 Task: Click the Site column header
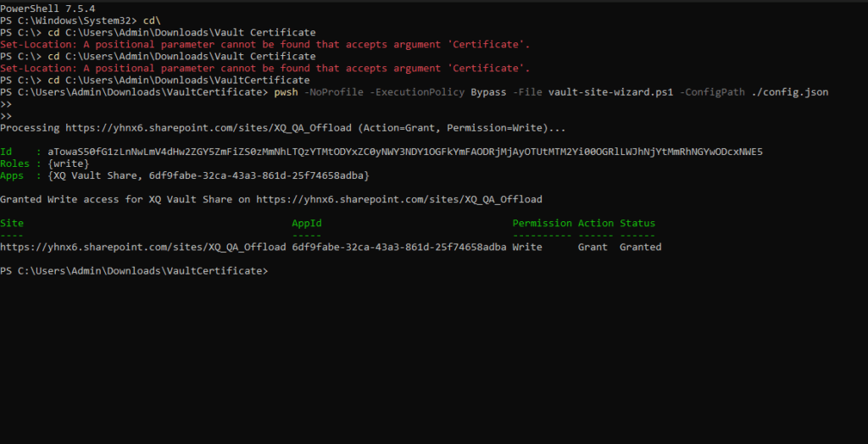click(x=12, y=224)
